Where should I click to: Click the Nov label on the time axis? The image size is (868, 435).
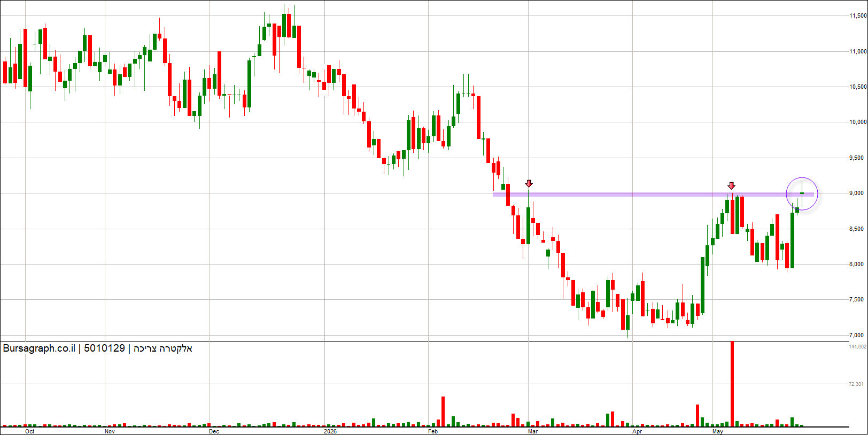(110, 431)
